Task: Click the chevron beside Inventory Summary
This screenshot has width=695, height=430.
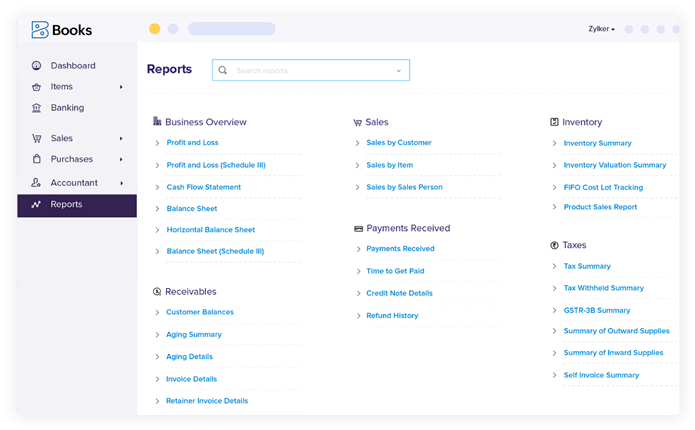Action: 554,143
